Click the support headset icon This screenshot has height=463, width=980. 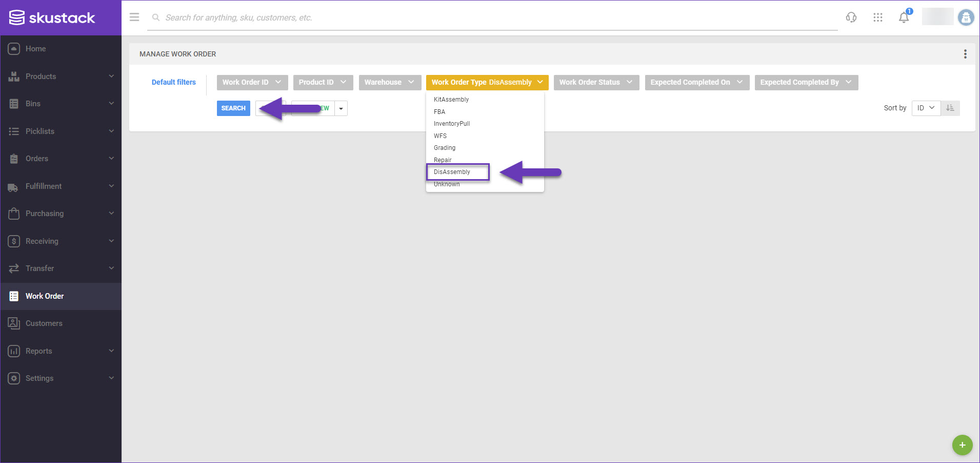(851, 17)
